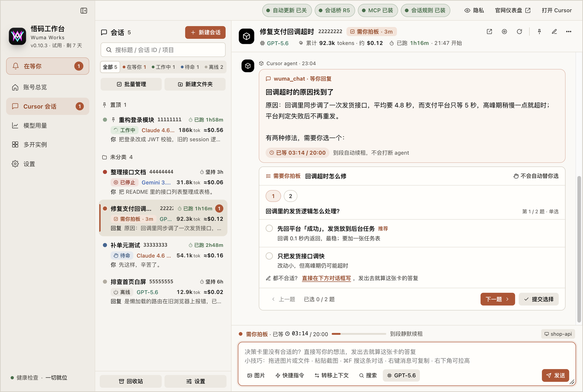Click the wait-time progress bar
583x392 pixels.
(359, 334)
